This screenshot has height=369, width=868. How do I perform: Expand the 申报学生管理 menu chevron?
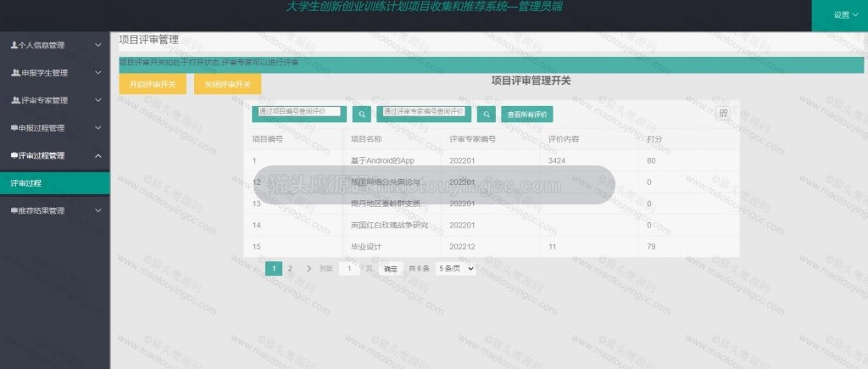point(98,73)
